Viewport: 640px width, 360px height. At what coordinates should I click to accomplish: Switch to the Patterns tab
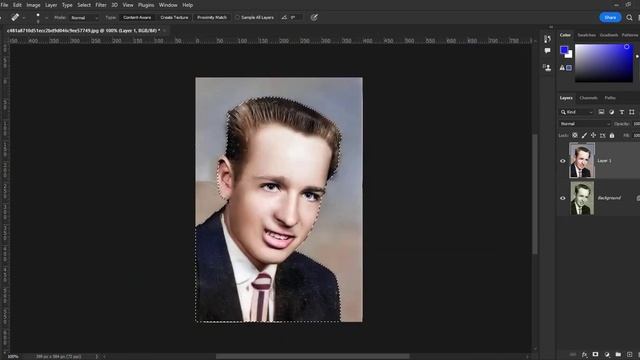(x=630, y=35)
